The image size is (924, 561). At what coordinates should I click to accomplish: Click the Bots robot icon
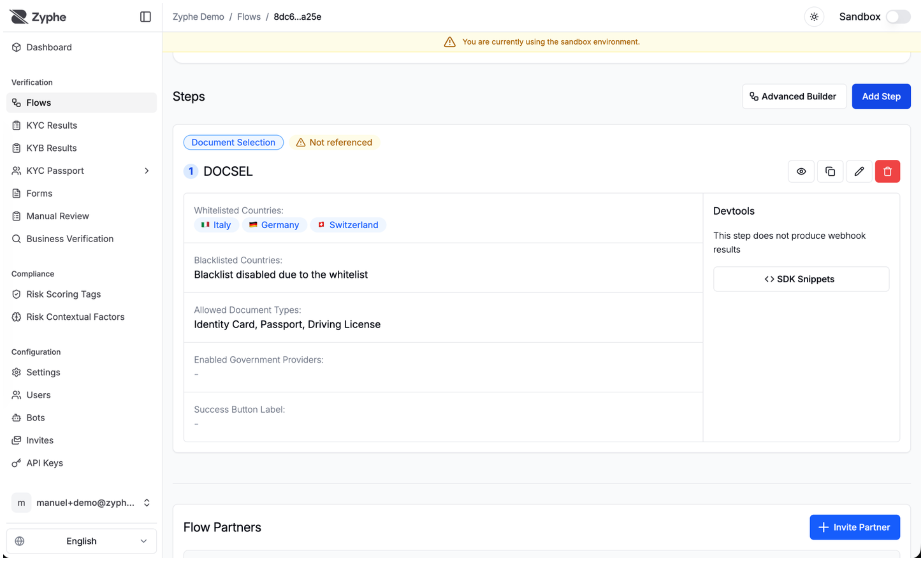coord(17,417)
